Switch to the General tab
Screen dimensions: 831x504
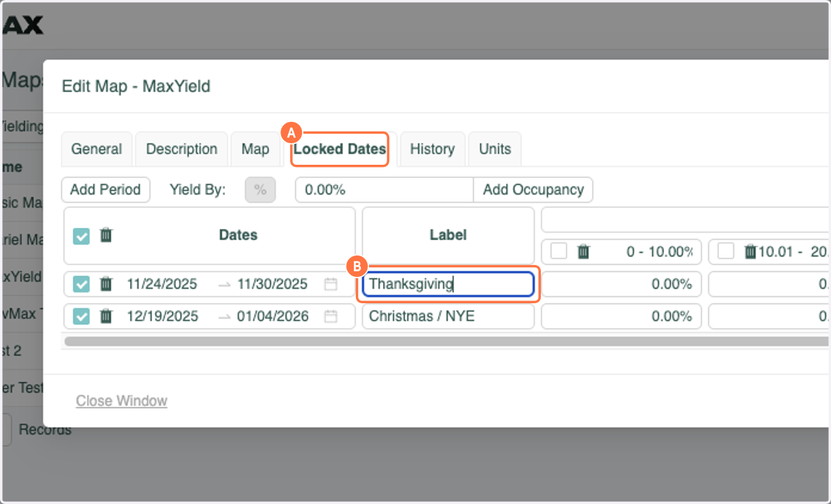click(96, 149)
